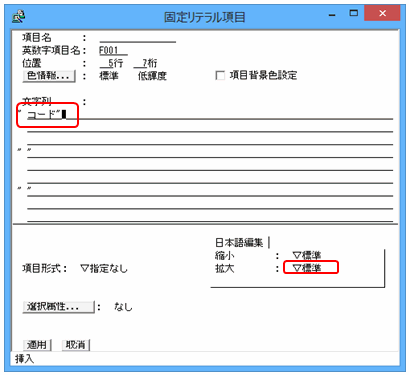Viewport: 409px width, 375px height.
Task: Click the 取消 cancel button
Action: 76,345
